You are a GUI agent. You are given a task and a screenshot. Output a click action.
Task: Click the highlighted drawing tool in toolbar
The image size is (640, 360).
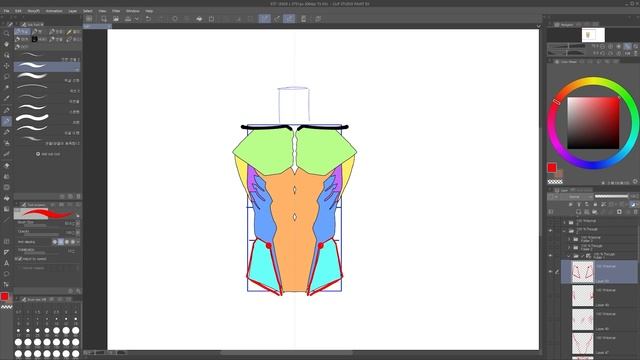[7, 121]
